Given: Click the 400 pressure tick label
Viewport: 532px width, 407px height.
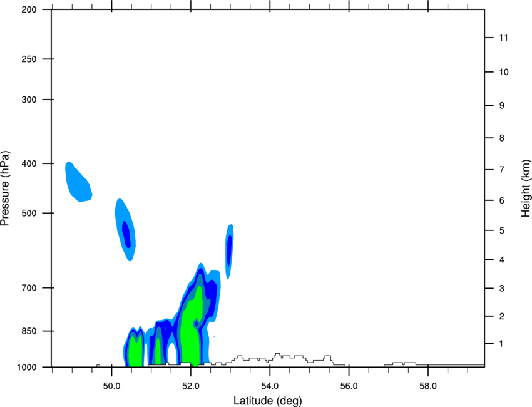Looking at the screenshot, I should pos(29,163).
